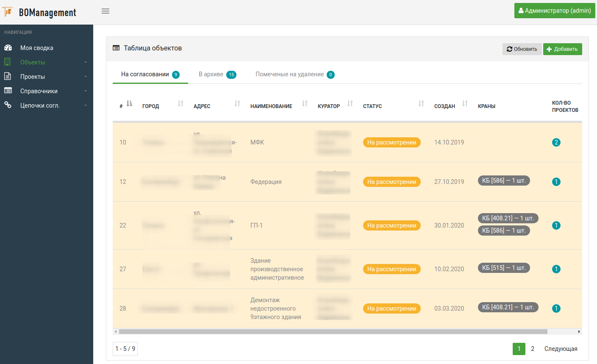Click sort icon in Куратор column

tap(350, 103)
